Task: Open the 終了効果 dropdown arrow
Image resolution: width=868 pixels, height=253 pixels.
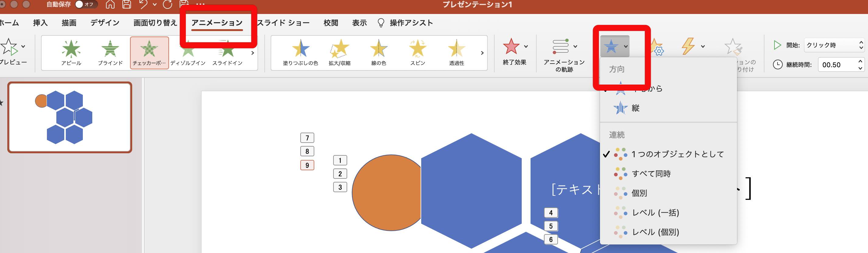Action: pos(526,47)
